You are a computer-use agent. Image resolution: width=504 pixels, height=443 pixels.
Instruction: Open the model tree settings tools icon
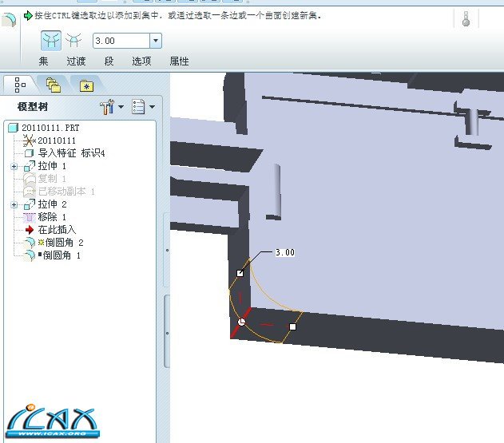[x=107, y=107]
